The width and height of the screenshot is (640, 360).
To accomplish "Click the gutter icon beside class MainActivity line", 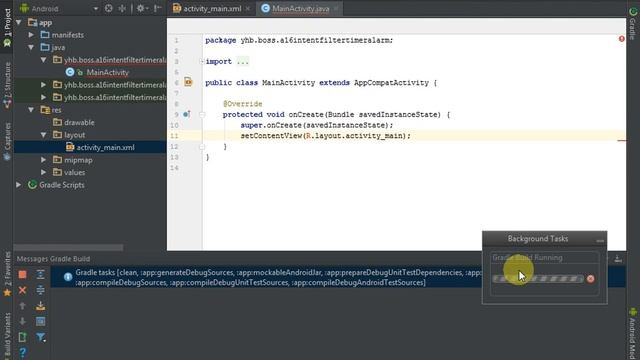I will click(188, 82).
